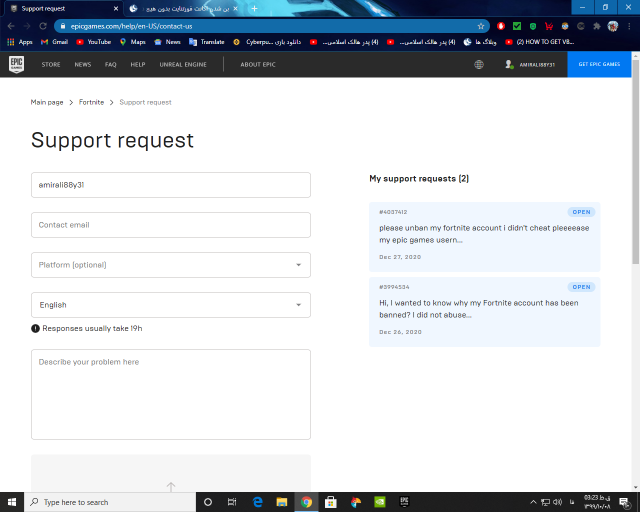
Task: Open the Chrome extensions puzzle icon
Action: pyautogui.click(x=597, y=26)
